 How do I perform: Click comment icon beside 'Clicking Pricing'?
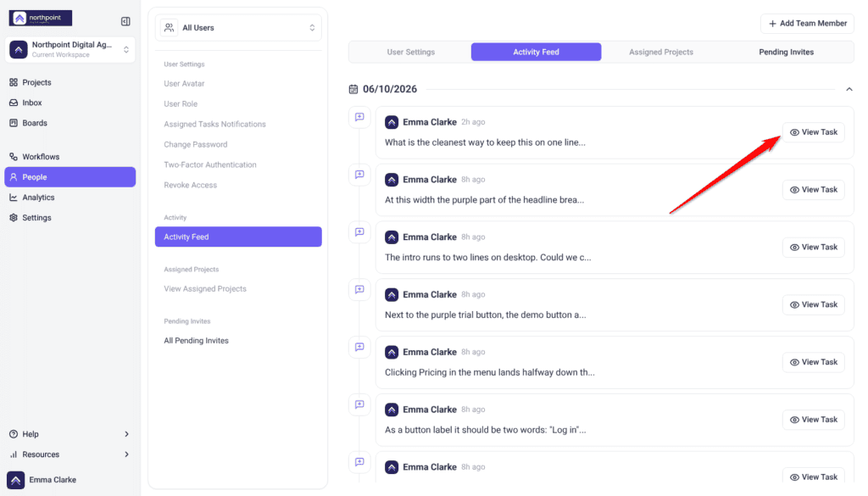tap(359, 348)
